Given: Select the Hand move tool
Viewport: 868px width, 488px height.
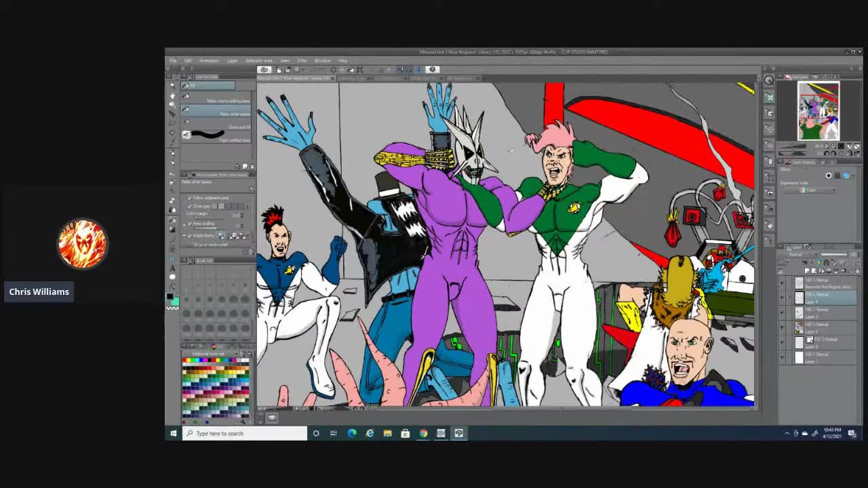Looking at the screenshot, I should coord(172,96).
